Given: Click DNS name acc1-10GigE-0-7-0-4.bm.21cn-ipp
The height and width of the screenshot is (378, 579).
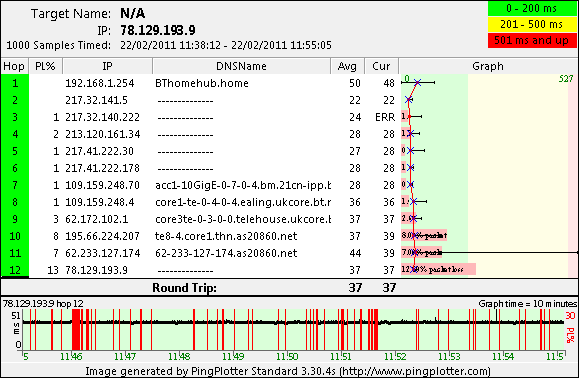Looking at the screenshot, I should pos(243,185).
